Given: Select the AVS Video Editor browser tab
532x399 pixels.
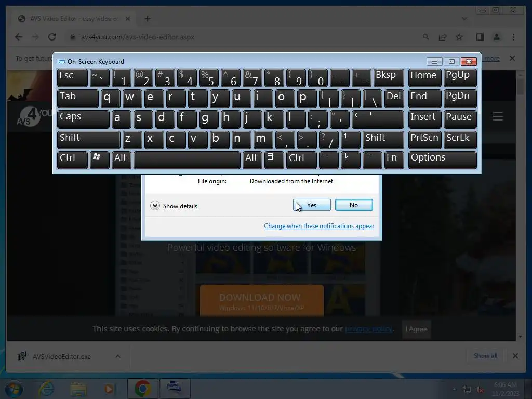Looking at the screenshot, I should (x=74, y=19).
